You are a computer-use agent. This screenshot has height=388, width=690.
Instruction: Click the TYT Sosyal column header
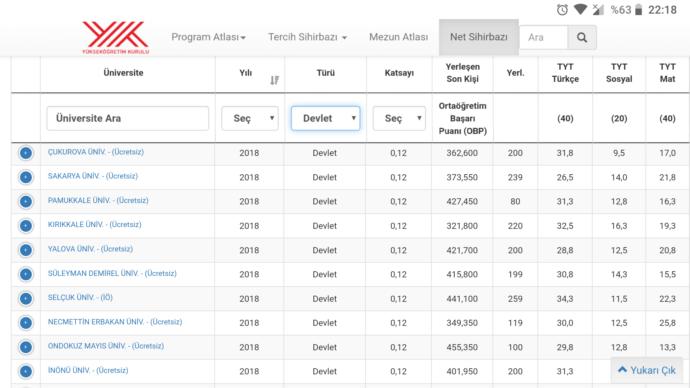pos(619,73)
